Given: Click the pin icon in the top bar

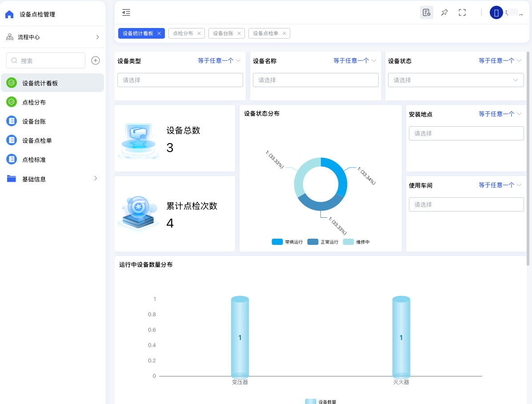Looking at the screenshot, I should pyautogui.click(x=444, y=12).
